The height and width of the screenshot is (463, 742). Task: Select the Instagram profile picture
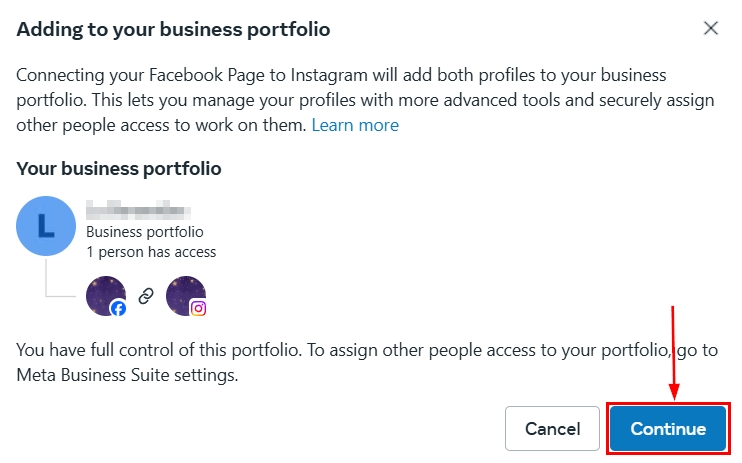coord(184,293)
